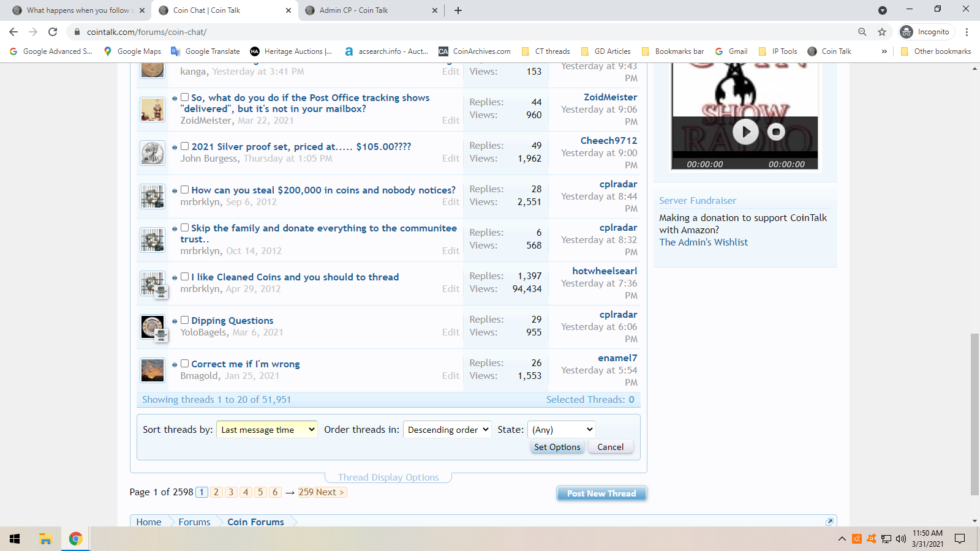Tick the 2021 Silver proof set checkbox
The height and width of the screenshot is (551, 980).
click(x=184, y=146)
